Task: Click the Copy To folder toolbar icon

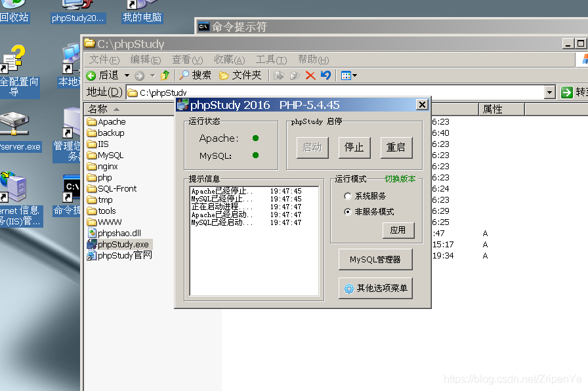Action: 295,75
